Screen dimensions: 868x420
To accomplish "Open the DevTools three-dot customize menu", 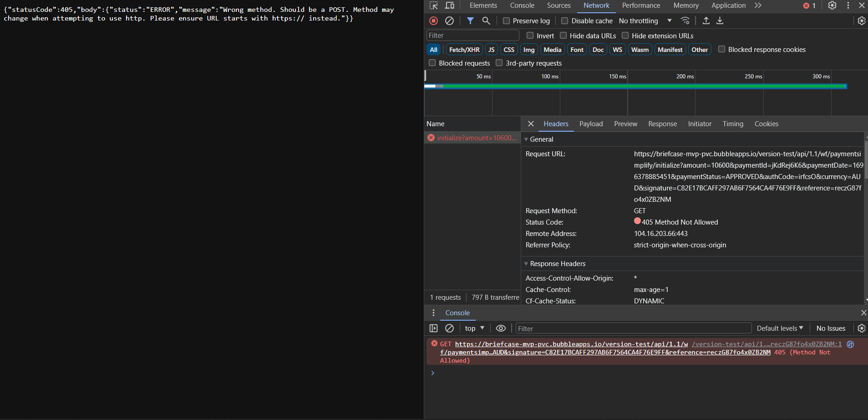I will [x=848, y=5].
